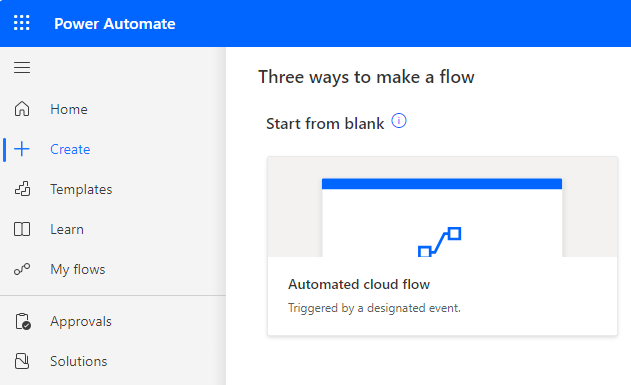Select the Automated cloud flow title
This screenshot has width=631, height=385.
(x=359, y=284)
